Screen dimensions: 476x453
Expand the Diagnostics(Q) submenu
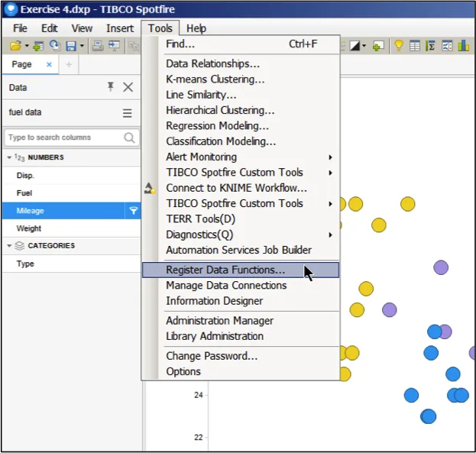241,235
